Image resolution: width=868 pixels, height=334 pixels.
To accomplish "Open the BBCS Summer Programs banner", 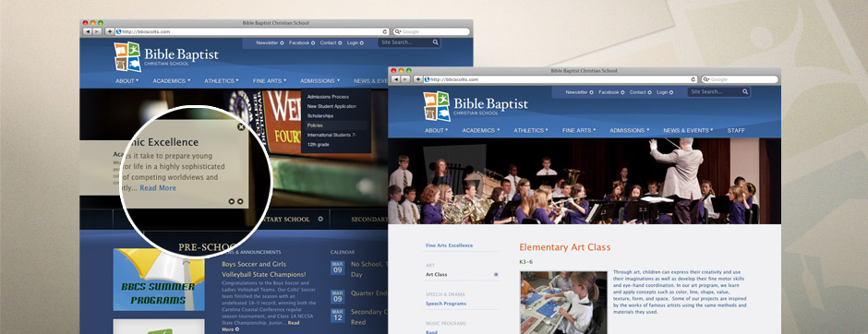I will pos(159,280).
